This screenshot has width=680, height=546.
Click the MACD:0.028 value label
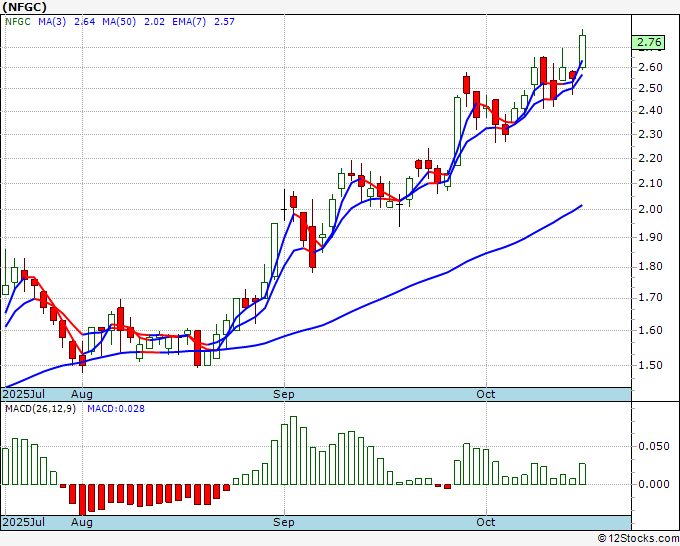point(116,409)
